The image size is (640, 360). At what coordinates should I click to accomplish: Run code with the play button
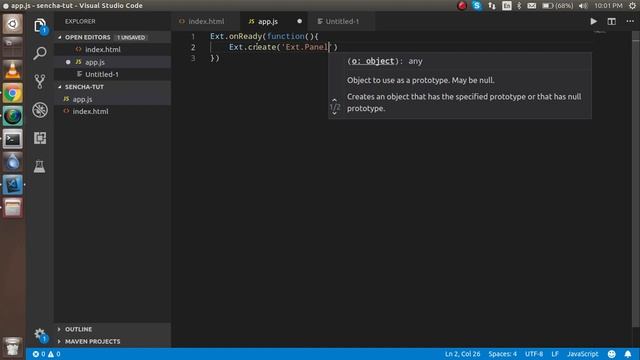tap(593, 21)
